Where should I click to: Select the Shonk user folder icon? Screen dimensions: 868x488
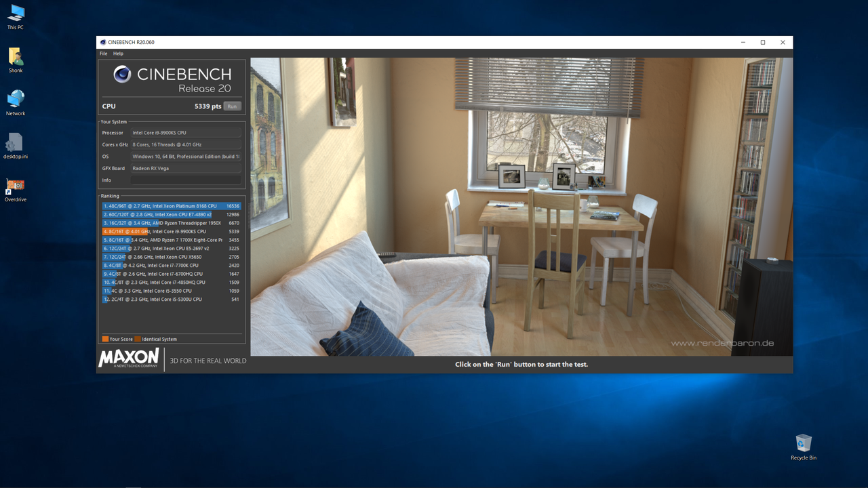[x=16, y=60]
